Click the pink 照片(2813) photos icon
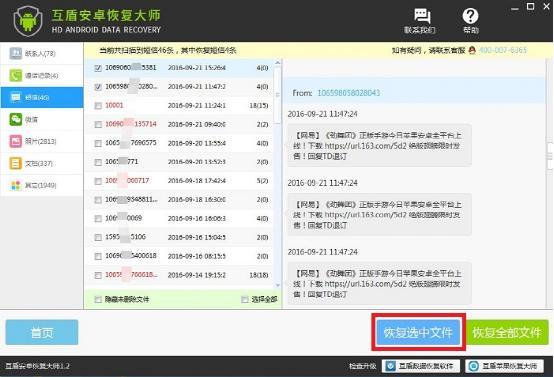The image size is (554, 377). (16, 141)
